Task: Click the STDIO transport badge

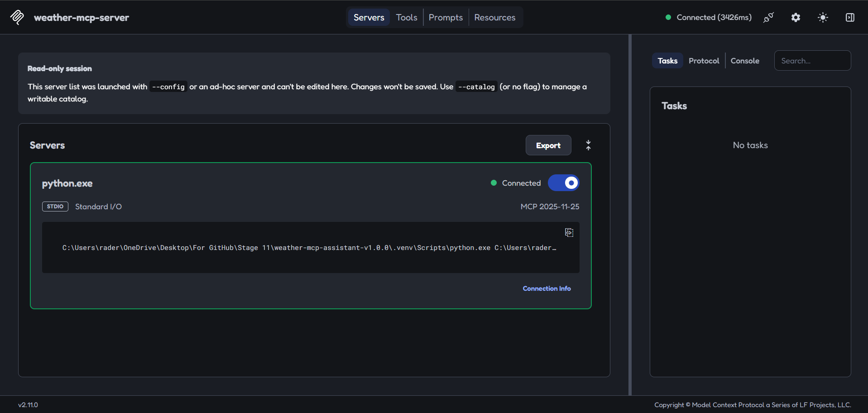Action: pos(55,206)
